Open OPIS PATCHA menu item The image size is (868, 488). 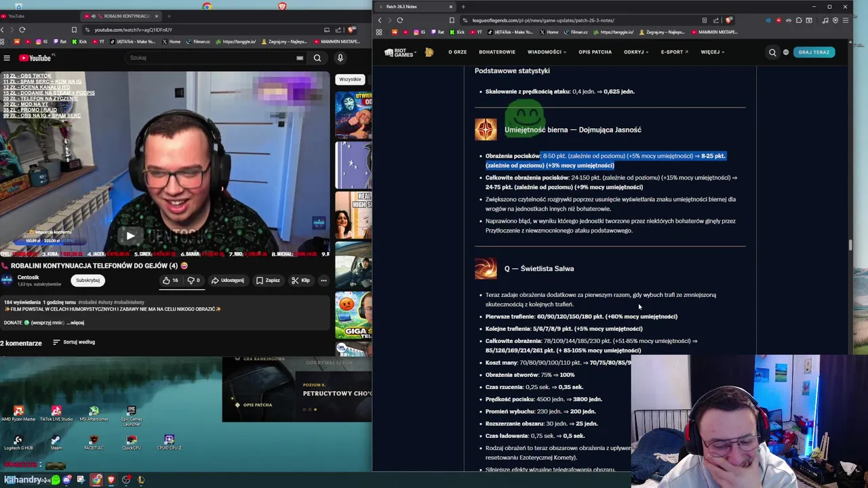click(x=595, y=52)
